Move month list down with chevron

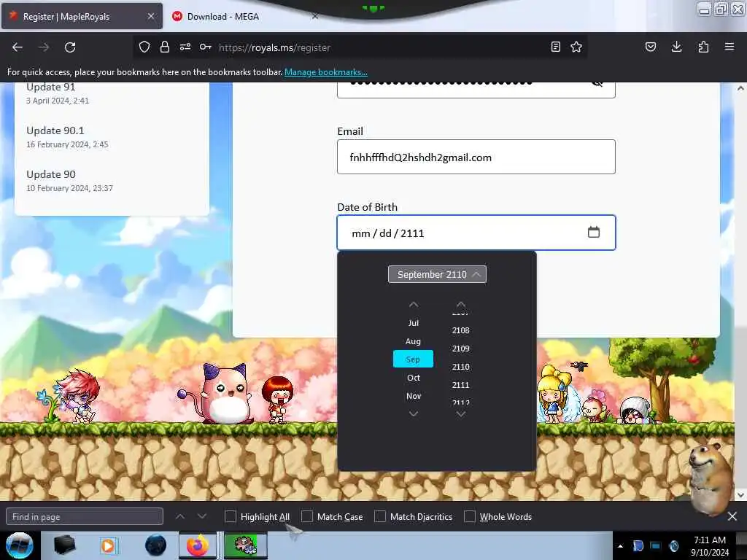[414, 414]
